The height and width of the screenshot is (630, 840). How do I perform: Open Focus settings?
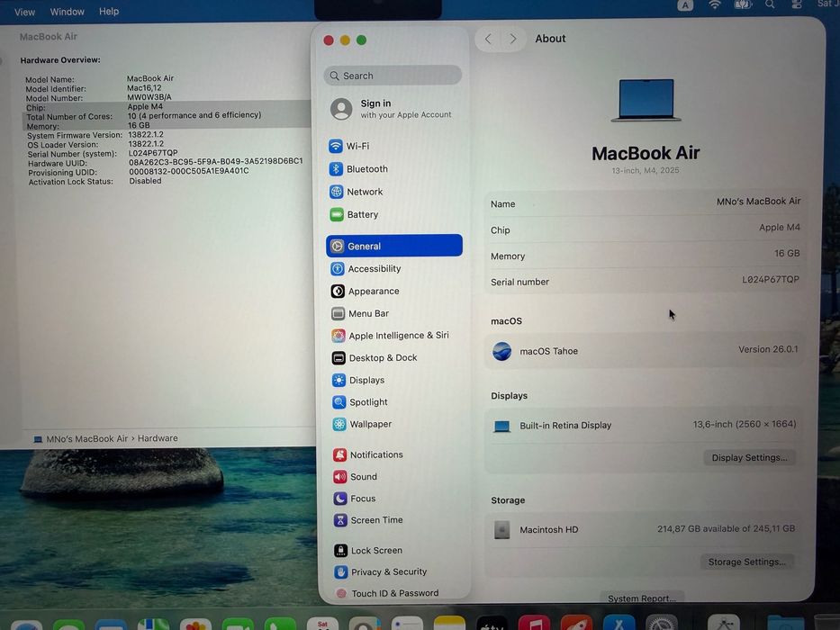coord(355,499)
